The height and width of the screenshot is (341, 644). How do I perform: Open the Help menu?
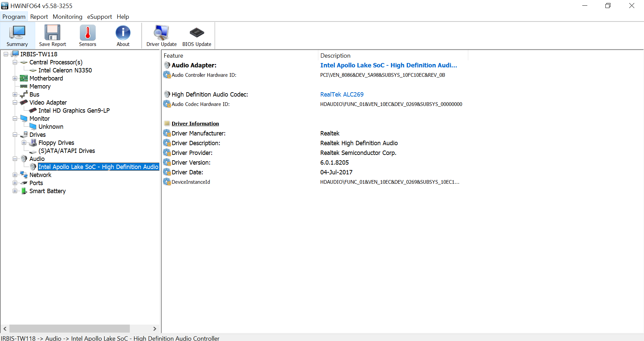tap(123, 17)
